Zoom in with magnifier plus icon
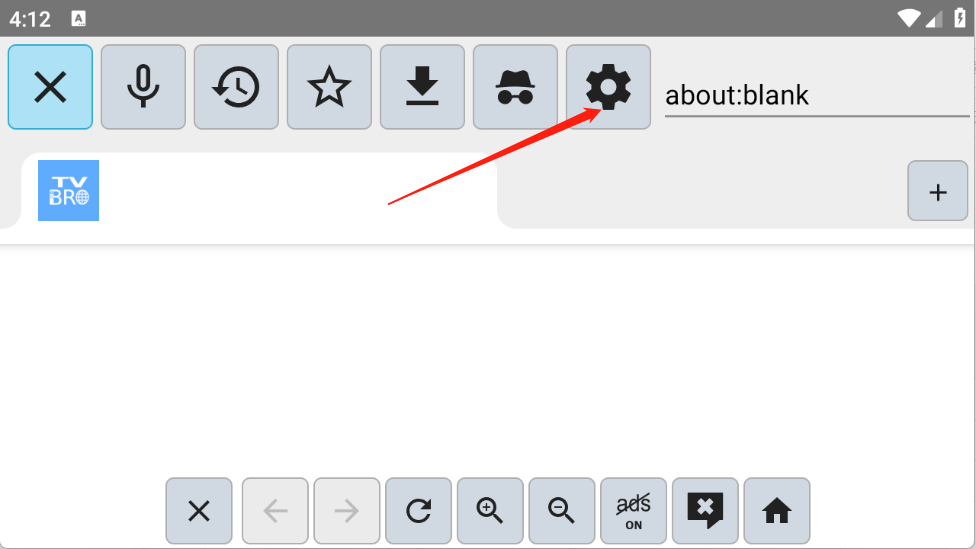The image size is (976, 549). tap(490, 511)
